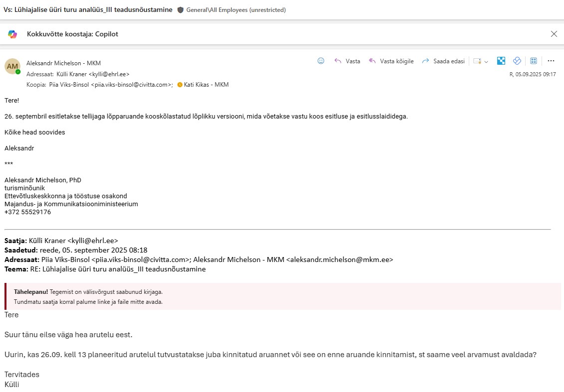Forward the email with Saada edasi
The height and width of the screenshot is (392, 564).
443,61
